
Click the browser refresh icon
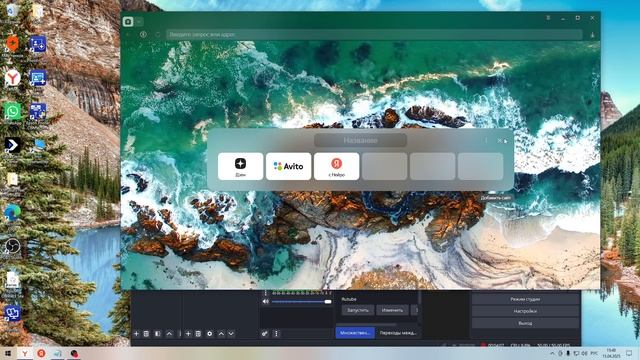pos(158,35)
